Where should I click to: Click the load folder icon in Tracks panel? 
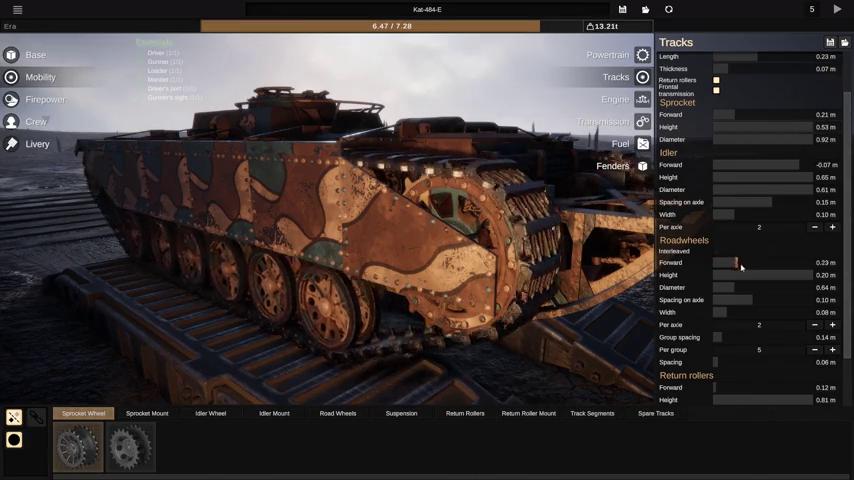(x=845, y=43)
